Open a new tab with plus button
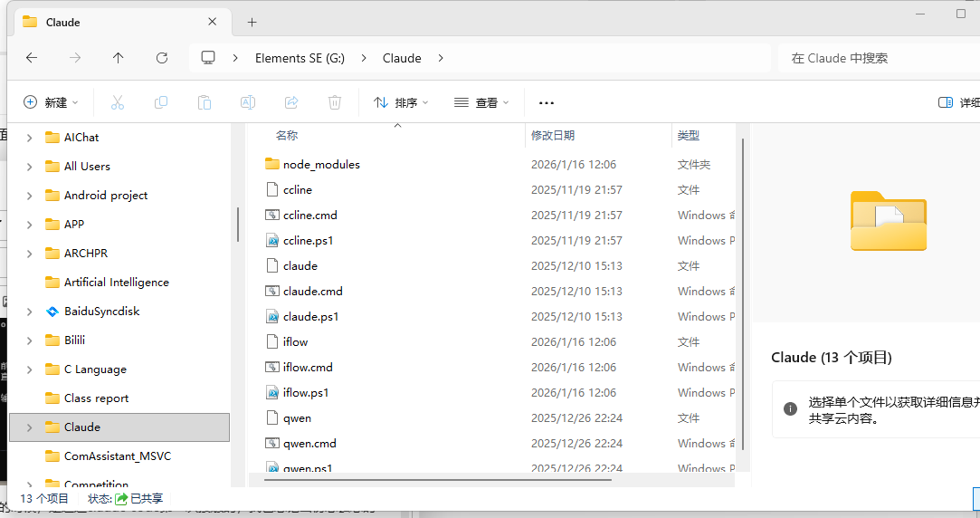The width and height of the screenshot is (980, 518). click(x=252, y=22)
